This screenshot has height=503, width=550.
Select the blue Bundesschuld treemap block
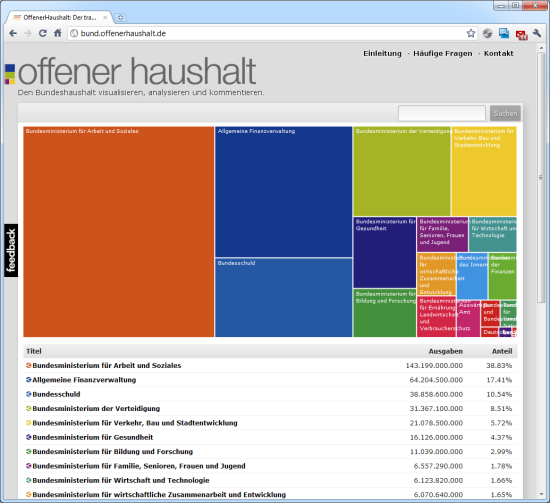tap(283, 298)
